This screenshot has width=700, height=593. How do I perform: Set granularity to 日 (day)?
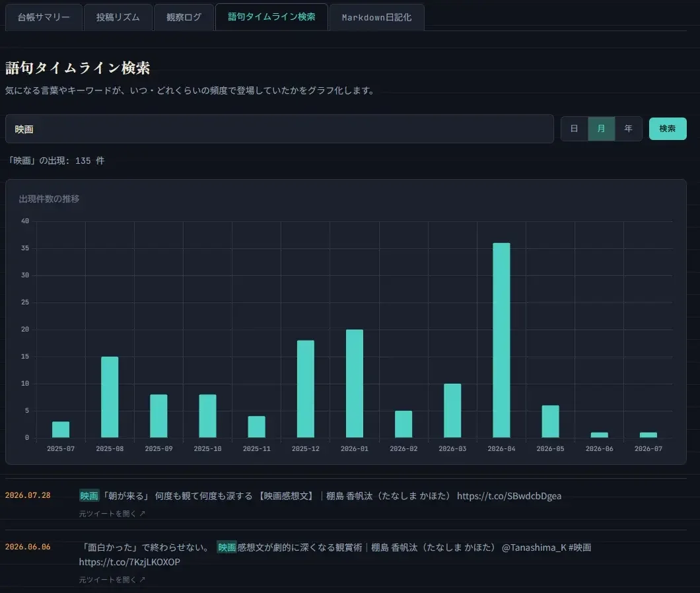click(x=574, y=129)
